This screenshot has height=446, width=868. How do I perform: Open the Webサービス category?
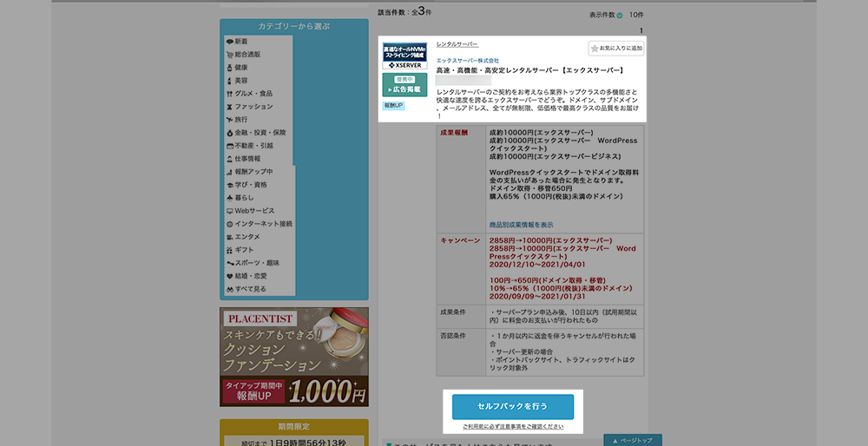pos(254,211)
